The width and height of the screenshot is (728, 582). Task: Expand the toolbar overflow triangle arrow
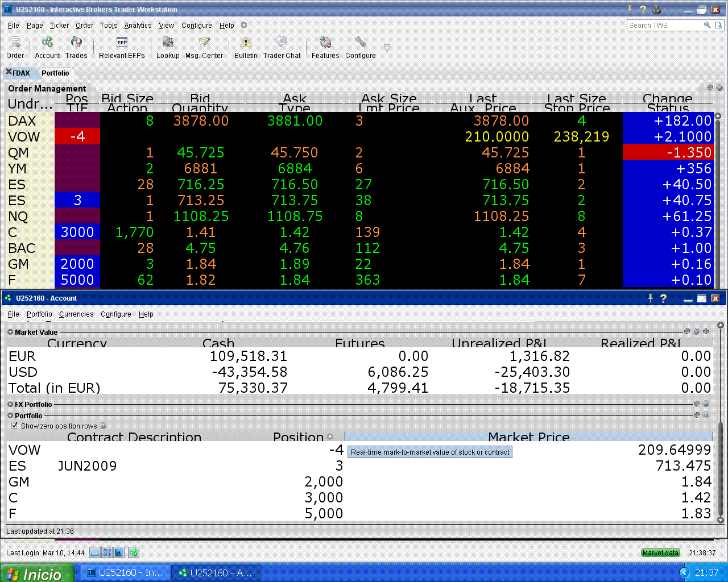[387, 48]
